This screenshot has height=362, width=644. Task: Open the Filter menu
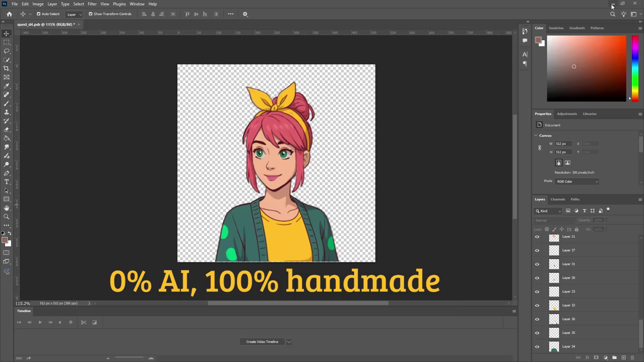(92, 4)
